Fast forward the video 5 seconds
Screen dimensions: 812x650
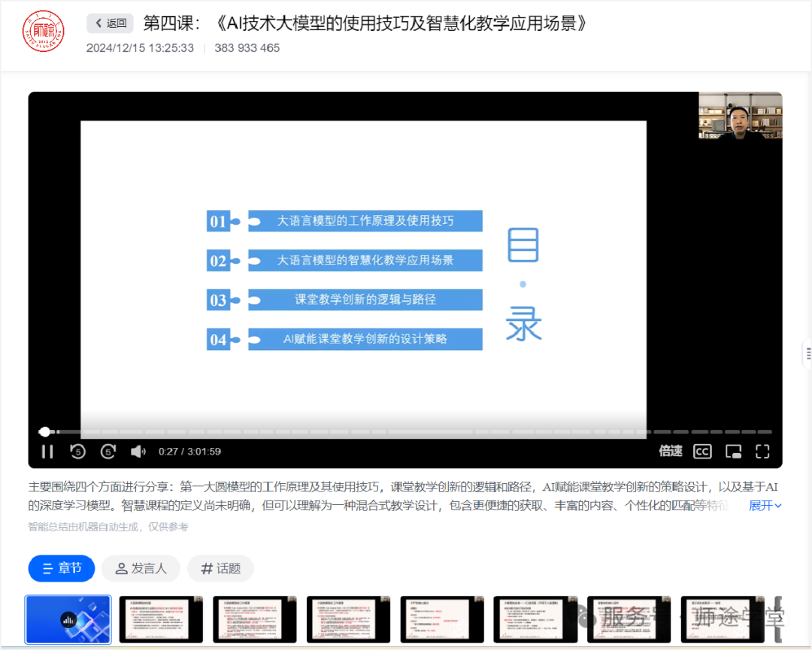coord(108,451)
